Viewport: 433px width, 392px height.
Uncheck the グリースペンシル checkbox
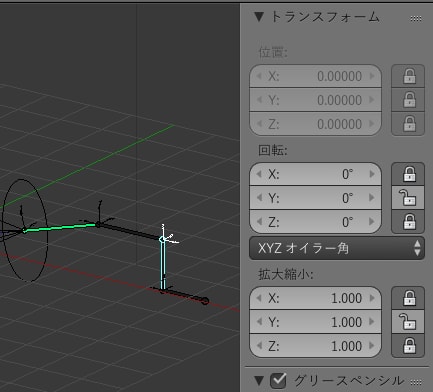click(x=278, y=380)
